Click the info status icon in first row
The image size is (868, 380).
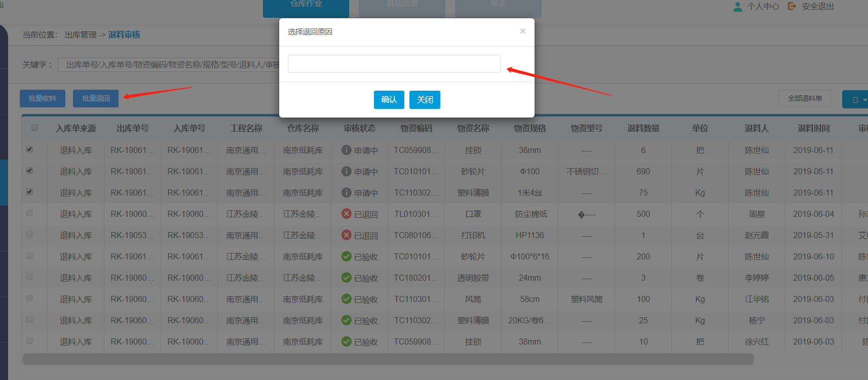coord(347,150)
